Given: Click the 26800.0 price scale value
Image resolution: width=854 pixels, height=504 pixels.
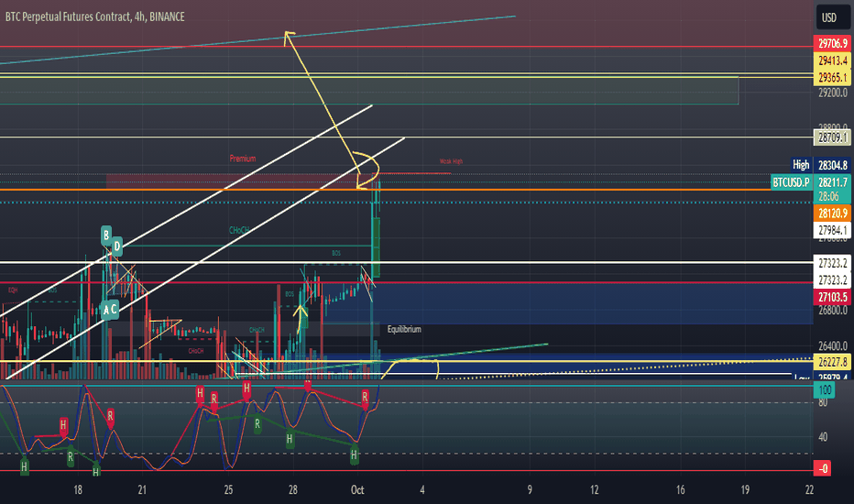Looking at the screenshot, I should [x=833, y=310].
